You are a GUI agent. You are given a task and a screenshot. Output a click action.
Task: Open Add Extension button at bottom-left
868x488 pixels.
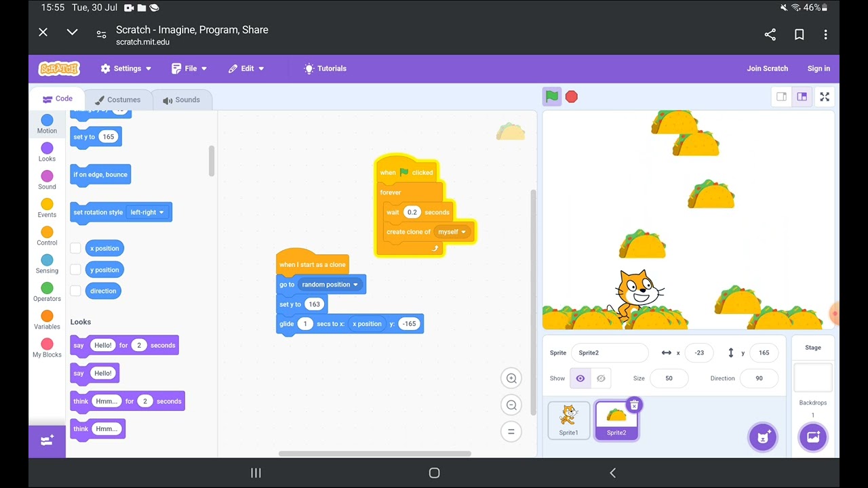point(47,441)
